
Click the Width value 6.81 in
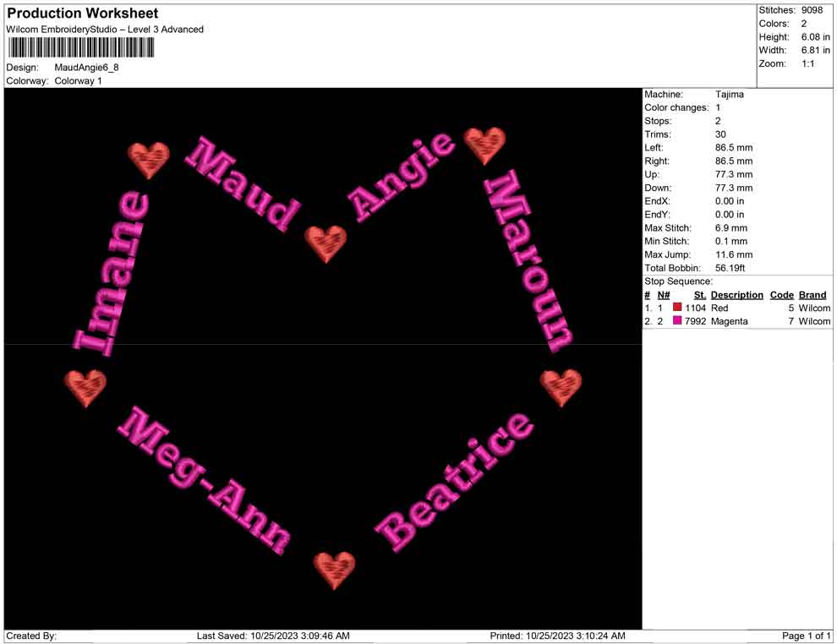click(815, 50)
